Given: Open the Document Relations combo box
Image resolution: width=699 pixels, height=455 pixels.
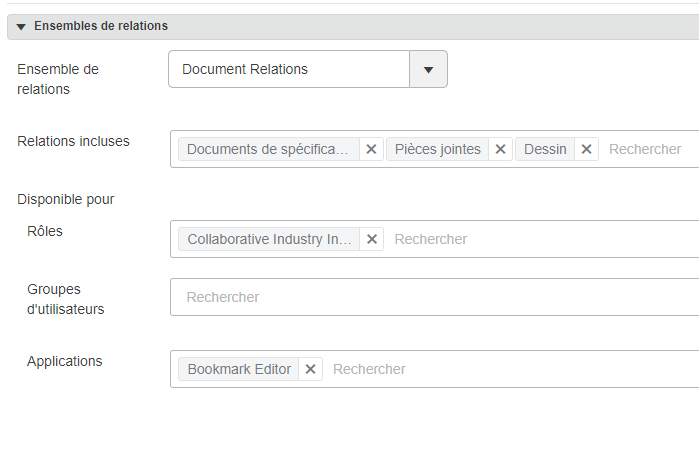Looking at the screenshot, I should (289, 69).
